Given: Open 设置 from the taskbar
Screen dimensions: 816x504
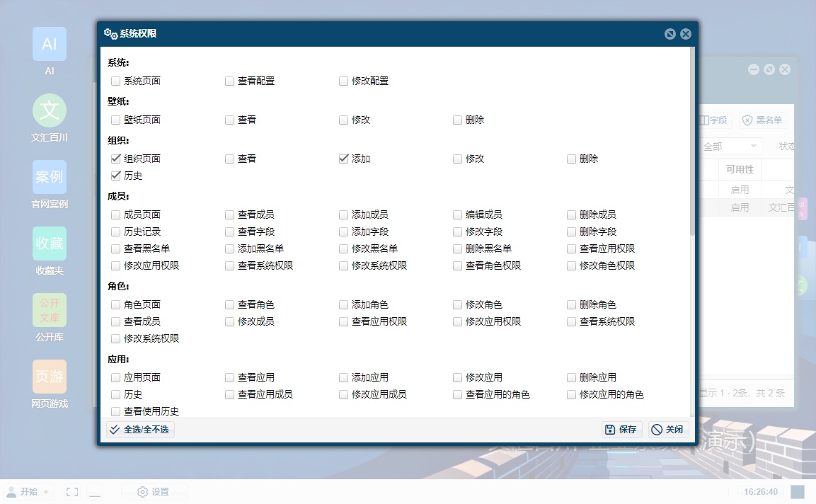Looking at the screenshot, I should tap(155, 491).
